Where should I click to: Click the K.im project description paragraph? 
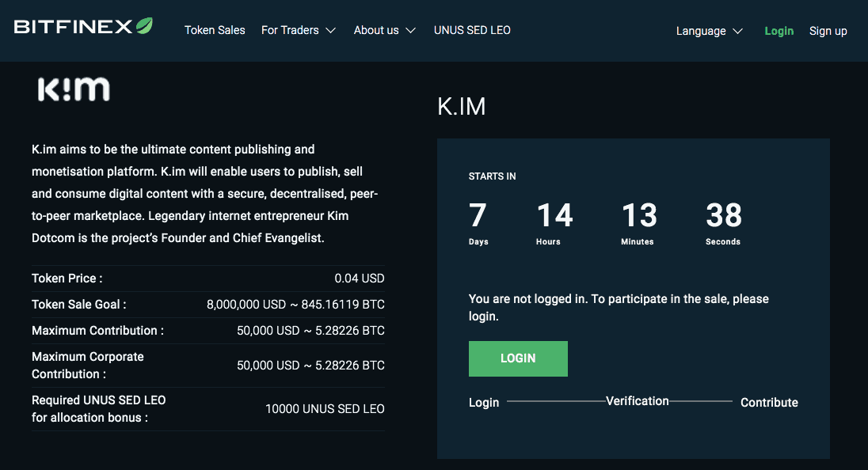pyautogui.click(x=205, y=194)
